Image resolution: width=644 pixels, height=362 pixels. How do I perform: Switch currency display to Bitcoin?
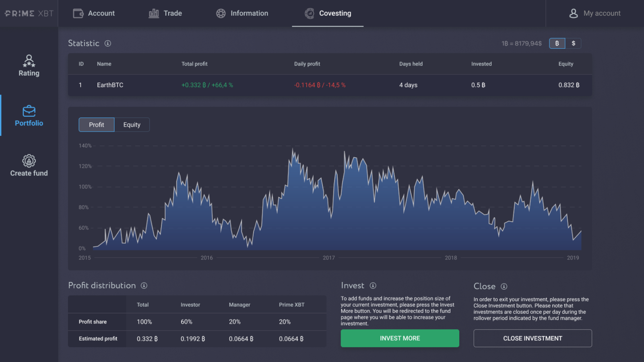point(557,43)
